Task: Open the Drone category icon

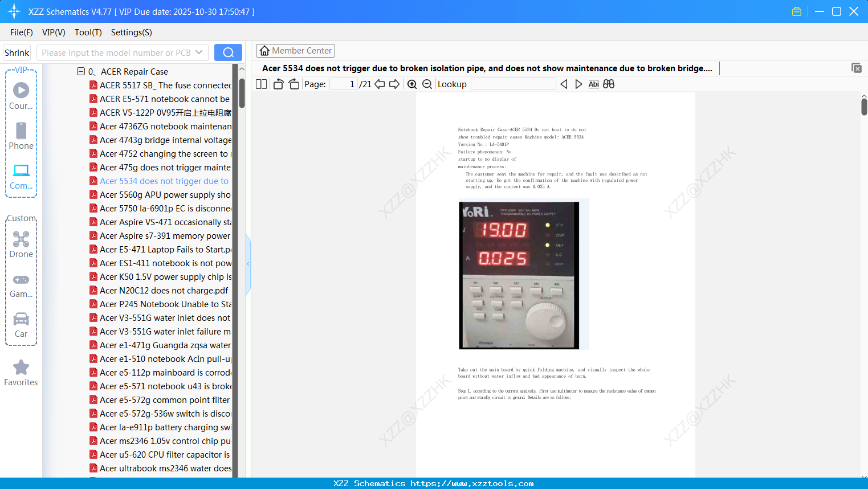Action: coord(21,239)
